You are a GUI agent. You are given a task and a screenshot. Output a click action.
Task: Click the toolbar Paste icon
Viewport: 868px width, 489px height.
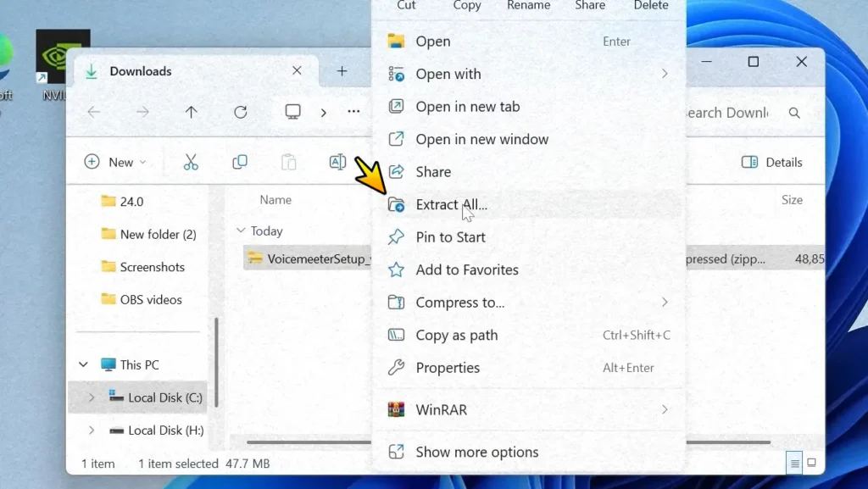tap(288, 162)
